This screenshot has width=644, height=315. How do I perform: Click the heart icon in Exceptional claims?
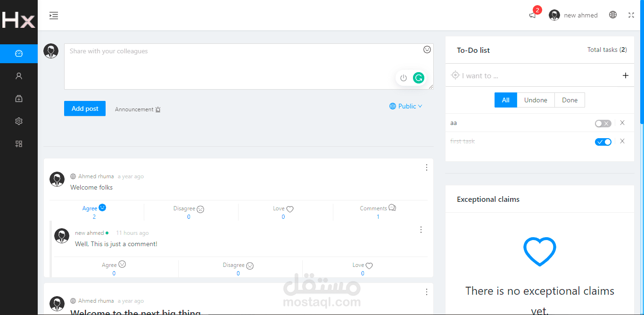[x=540, y=251]
